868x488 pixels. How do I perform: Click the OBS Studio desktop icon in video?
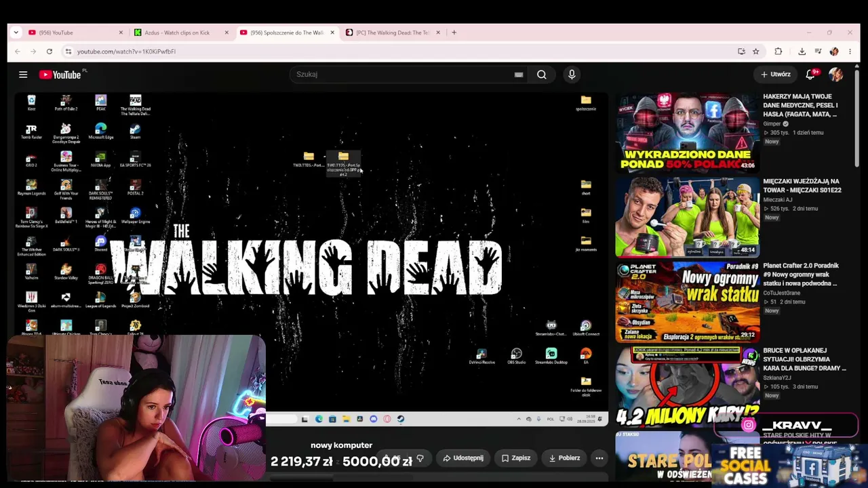coord(517,357)
